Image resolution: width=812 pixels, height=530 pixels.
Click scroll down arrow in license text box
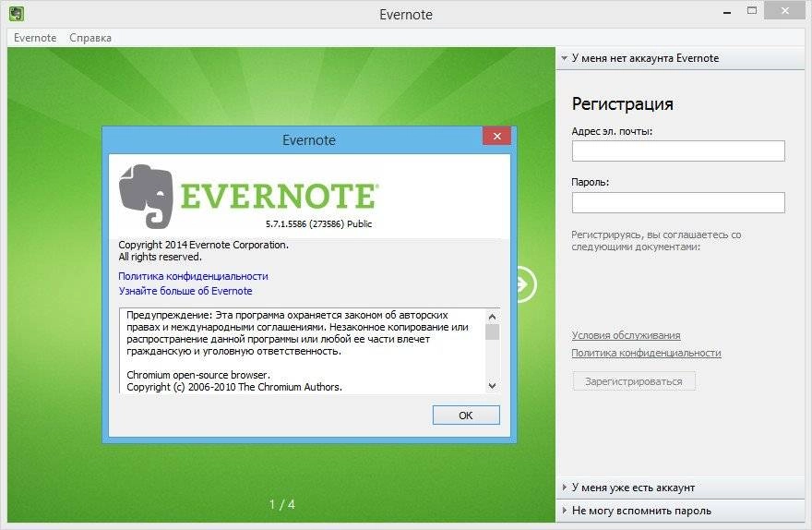tap(492, 385)
